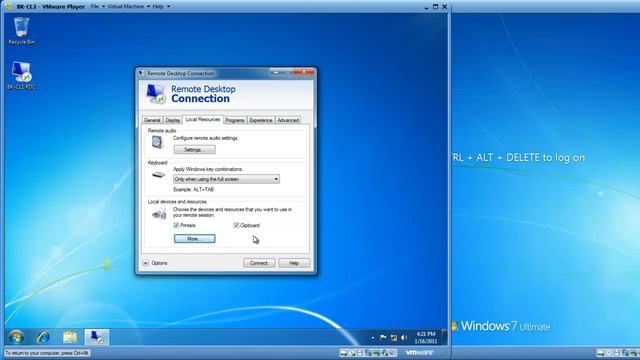This screenshot has width=640, height=360.
Task: Click the 'Windows 7 Ultimate' text at right
Action: click(x=506, y=326)
